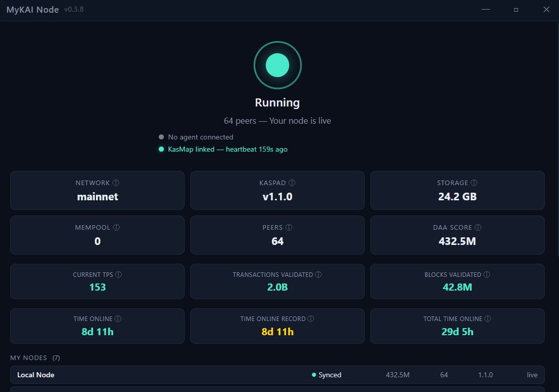Viewport: 559px width, 392px height.
Task: Click the info icon next to DAA SCORE
Action: pyautogui.click(x=478, y=227)
